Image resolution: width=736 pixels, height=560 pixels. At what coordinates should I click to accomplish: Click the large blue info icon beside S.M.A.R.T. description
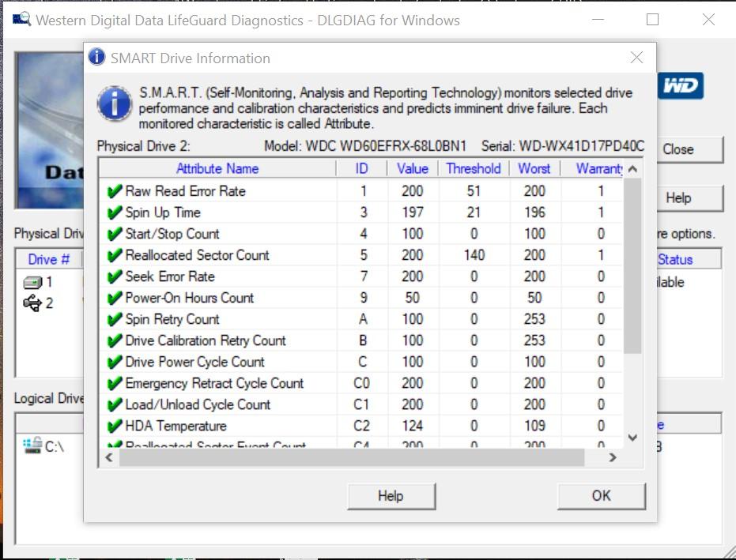114,103
